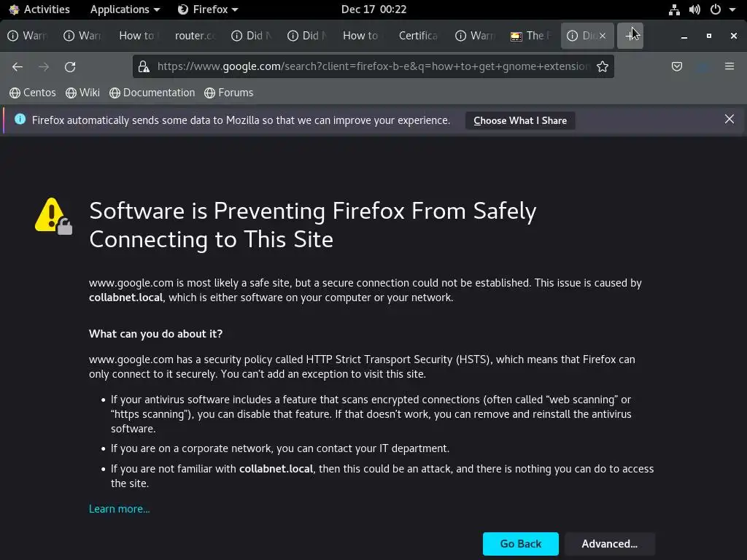Switch to the Certifica tab
The height and width of the screenshot is (560, 747).
point(419,36)
